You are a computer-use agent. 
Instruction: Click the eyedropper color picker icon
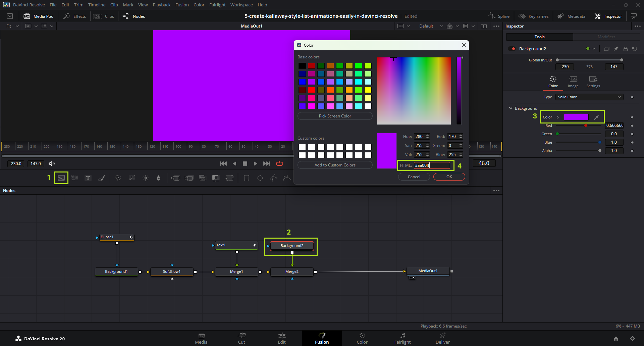[x=596, y=117]
